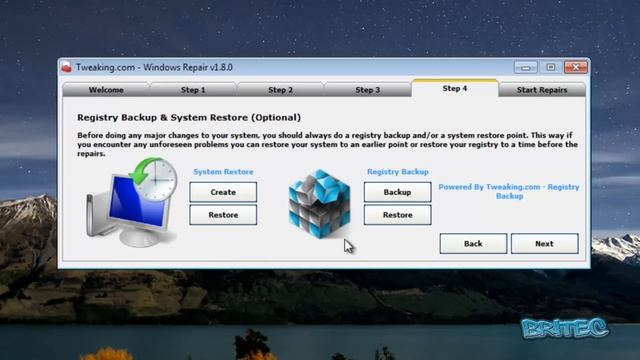Screen dimensions: 640x360
Task: Close the Windows Repair window
Action: tap(576, 67)
